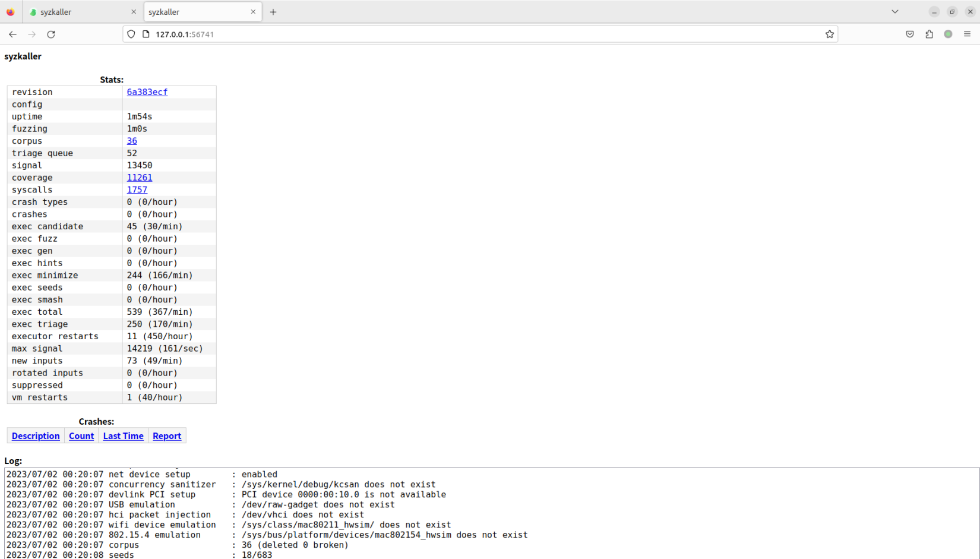This screenshot has height=559, width=980.
Task: Close the first syzkaller tab
Action: pos(134,12)
